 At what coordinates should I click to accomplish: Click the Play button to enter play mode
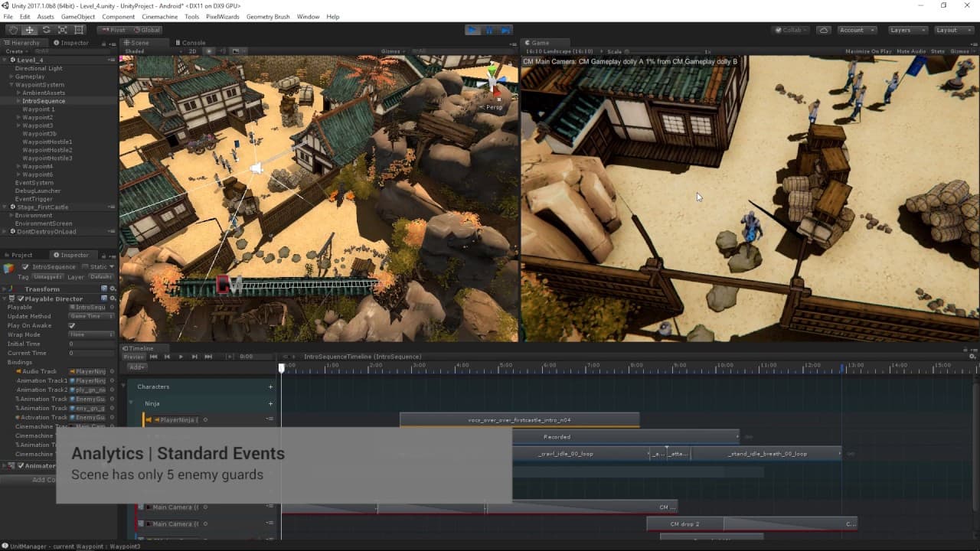point(473,30)
